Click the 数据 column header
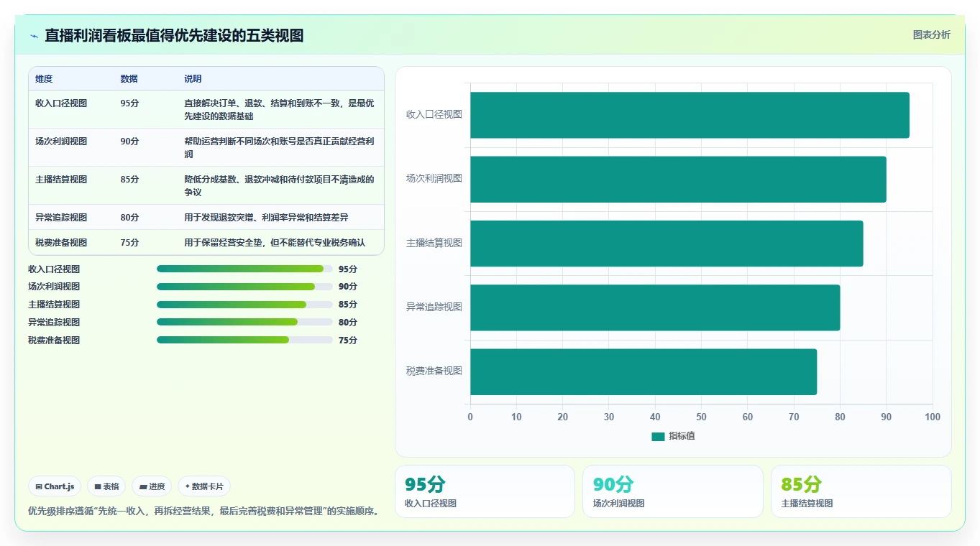980x546 pixels. click(x=129, y=78)
